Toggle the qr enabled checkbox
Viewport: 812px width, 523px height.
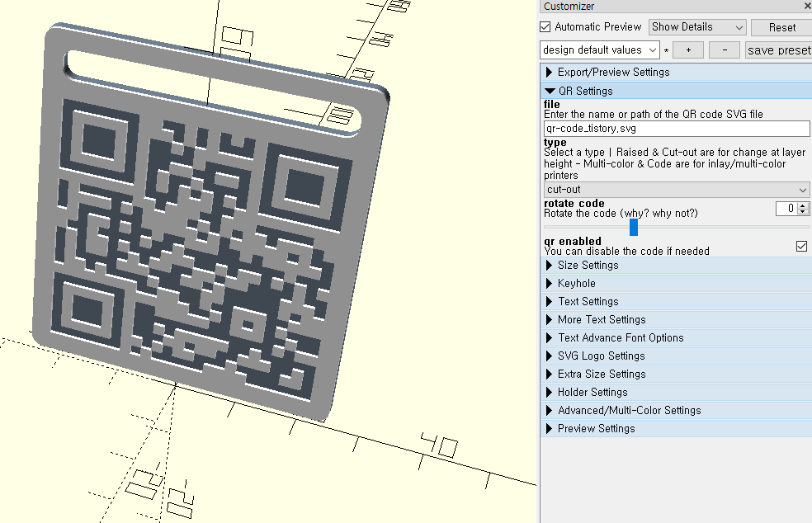[x=801, y=246]
